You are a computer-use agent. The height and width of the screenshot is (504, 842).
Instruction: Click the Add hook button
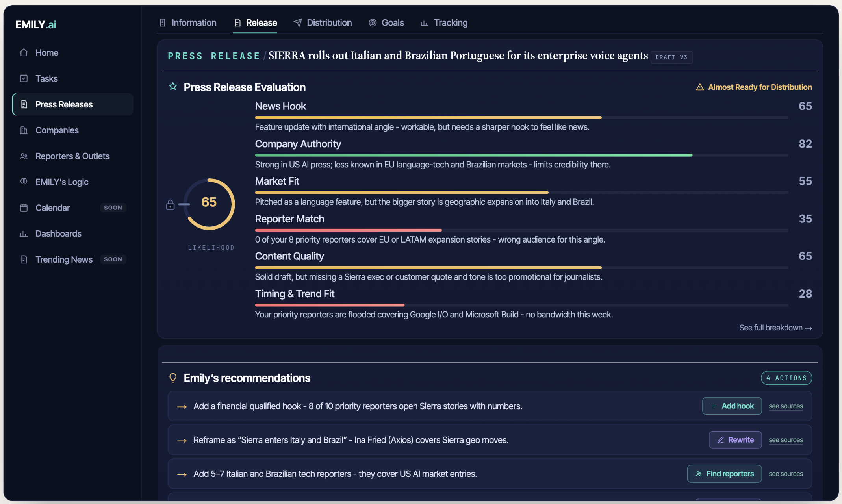[x=732, y=406]
